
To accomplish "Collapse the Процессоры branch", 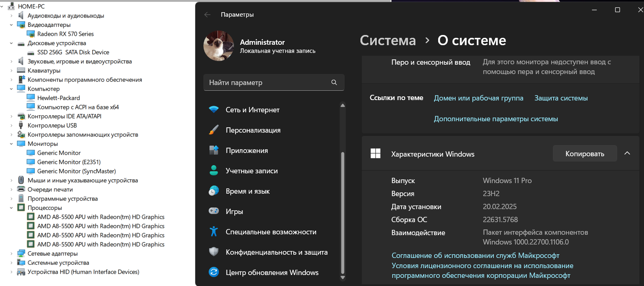I will (x=11, y=207).
